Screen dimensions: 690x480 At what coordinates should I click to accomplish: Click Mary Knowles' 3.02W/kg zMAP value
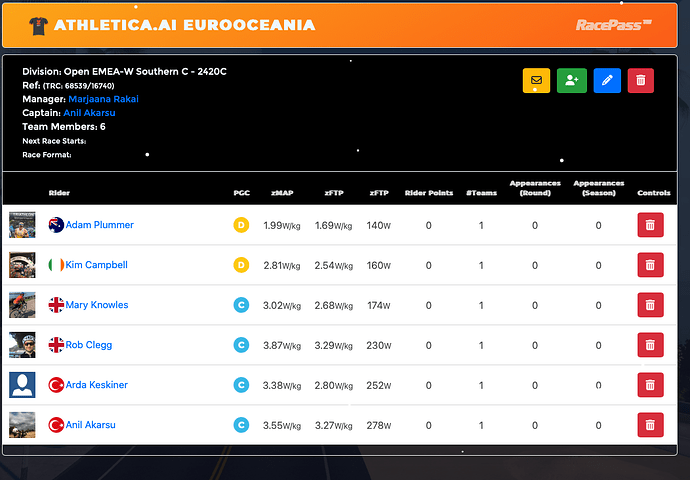pyautogui.click(x=282, y=305)
